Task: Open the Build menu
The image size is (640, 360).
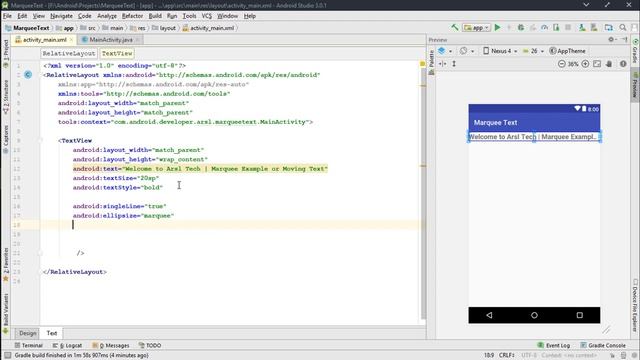Action: pos(155,16)
